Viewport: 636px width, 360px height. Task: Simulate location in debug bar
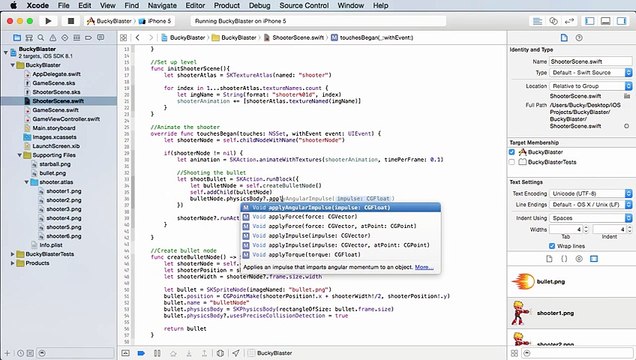click(x=236, y=353)
